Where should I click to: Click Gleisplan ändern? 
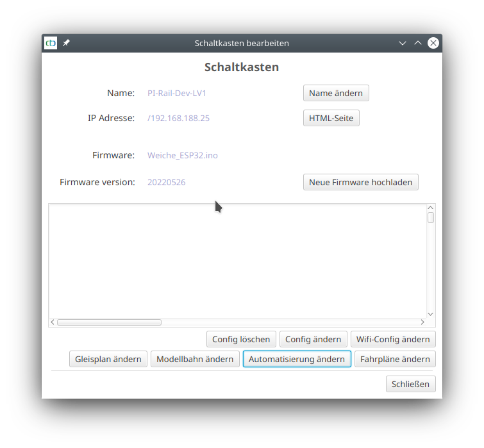click(x=108, y=359)
